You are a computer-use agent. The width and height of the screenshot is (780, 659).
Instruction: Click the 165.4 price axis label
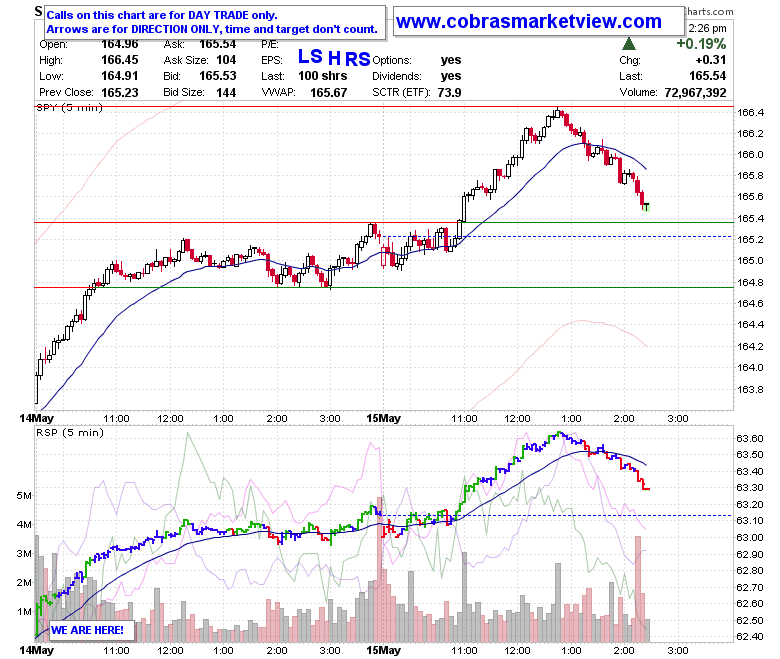point(750,218)
